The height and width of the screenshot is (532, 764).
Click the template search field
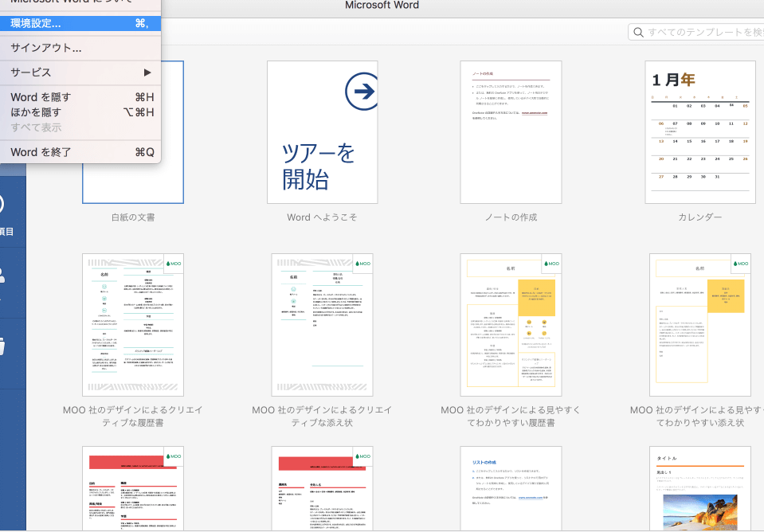tap(696, 32)
